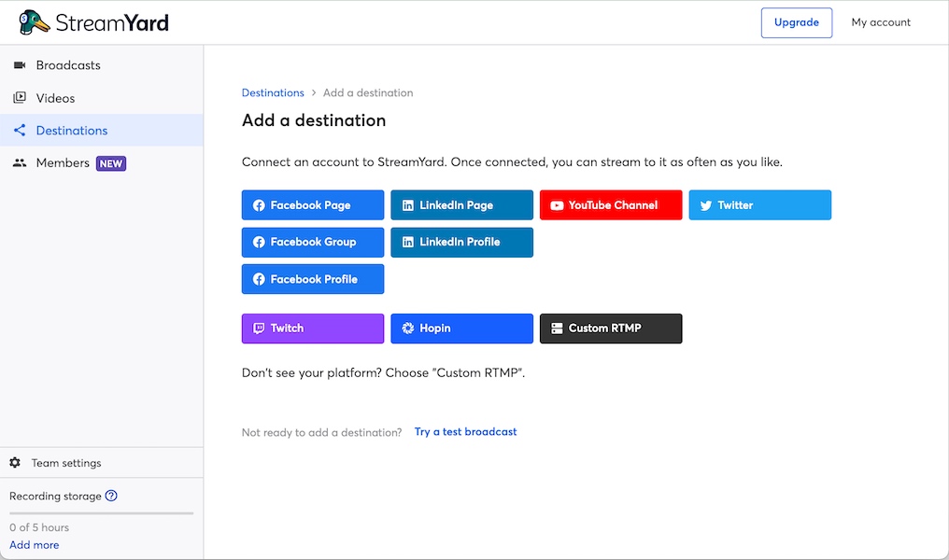Open My account
Viewport: 949px width, 560px height.
point(881,22)
